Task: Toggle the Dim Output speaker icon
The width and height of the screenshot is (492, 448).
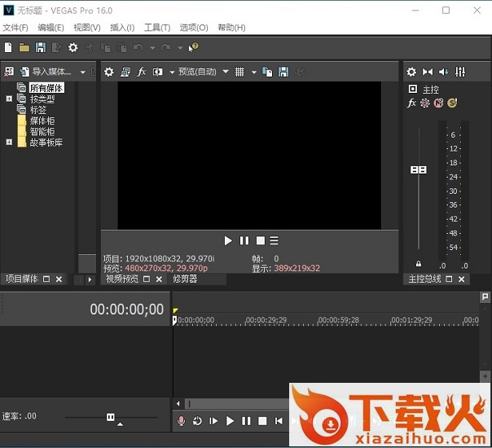Action: 444,72
